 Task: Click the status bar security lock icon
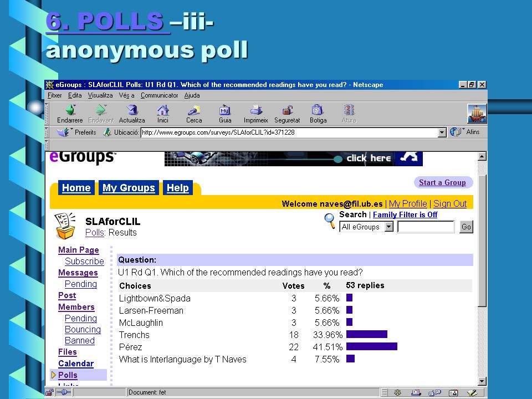coord(49,392)
